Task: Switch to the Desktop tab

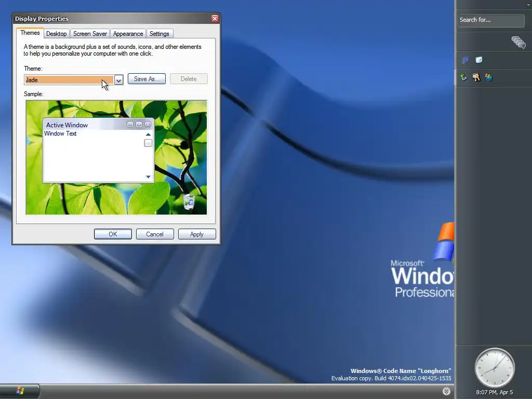Action: [56, 34]
